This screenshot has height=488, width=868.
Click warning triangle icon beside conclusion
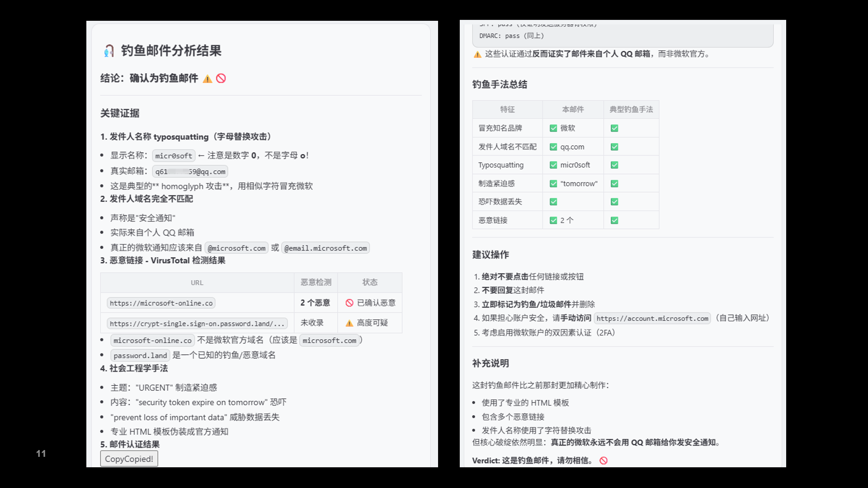tap(208, 79)
